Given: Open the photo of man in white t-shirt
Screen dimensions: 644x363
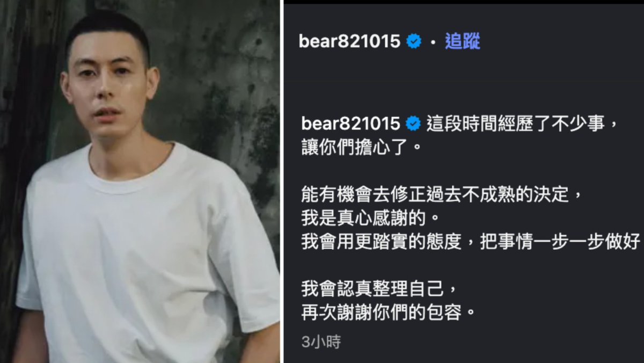Looking at the screenshot, I should (x=140, y=181).
